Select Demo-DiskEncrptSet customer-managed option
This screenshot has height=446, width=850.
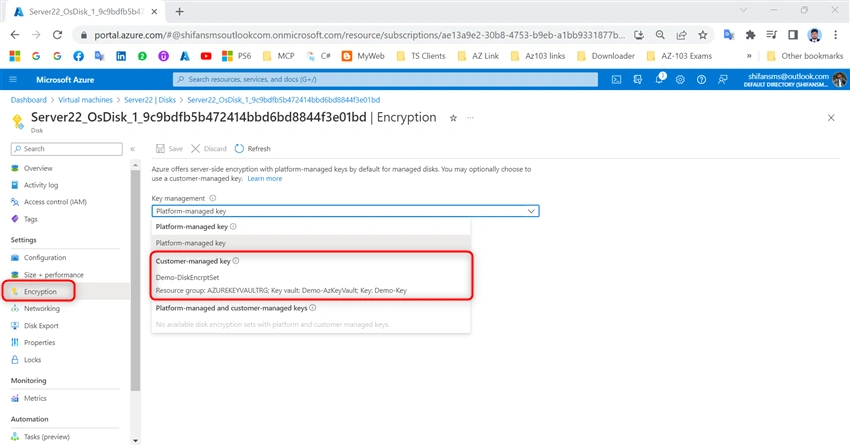point(311,283)
